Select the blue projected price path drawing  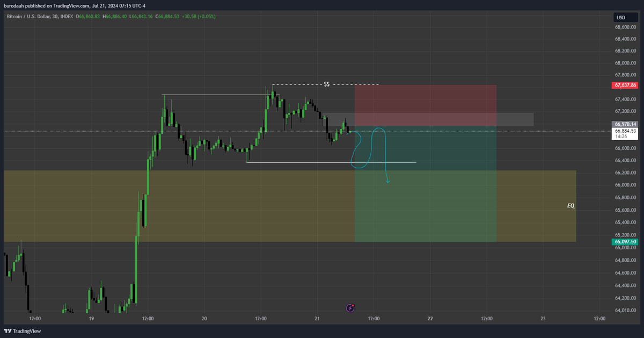coord(370,155)
